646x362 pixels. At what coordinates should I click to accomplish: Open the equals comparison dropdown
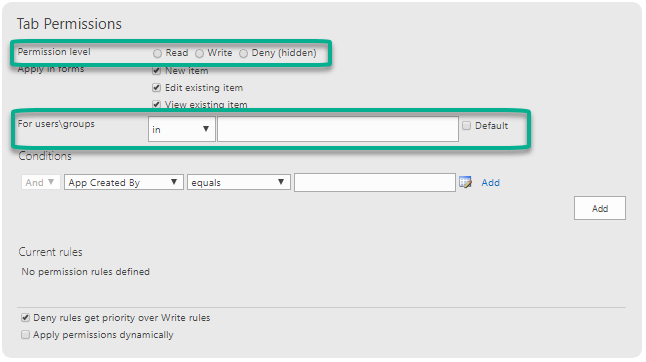pos(239,182)
